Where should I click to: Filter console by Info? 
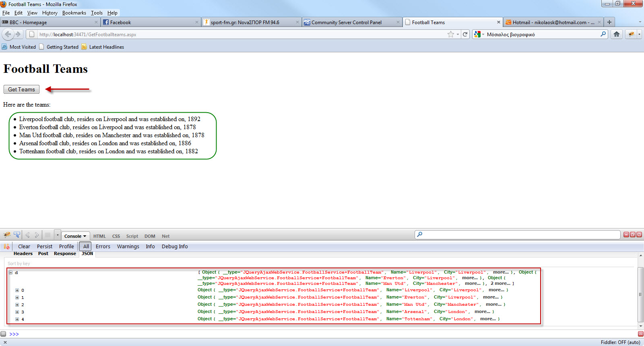(x=150, y=246)
